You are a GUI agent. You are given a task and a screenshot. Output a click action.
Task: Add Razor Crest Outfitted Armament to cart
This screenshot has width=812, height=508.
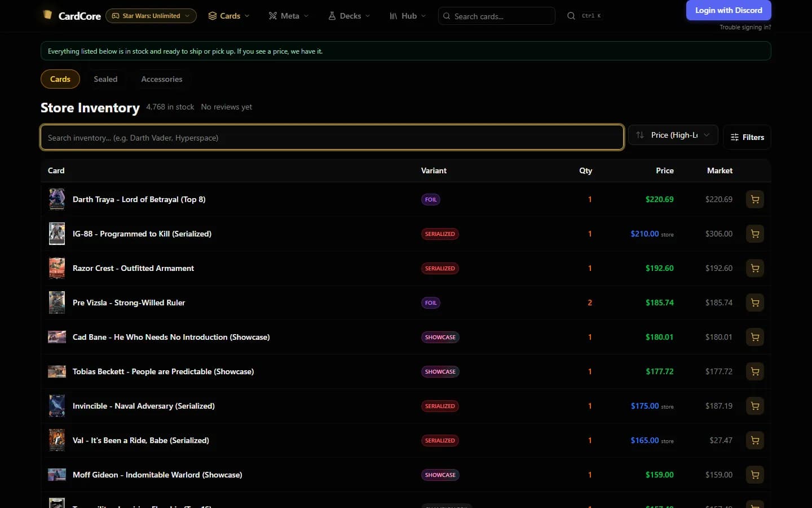(755, 268)
